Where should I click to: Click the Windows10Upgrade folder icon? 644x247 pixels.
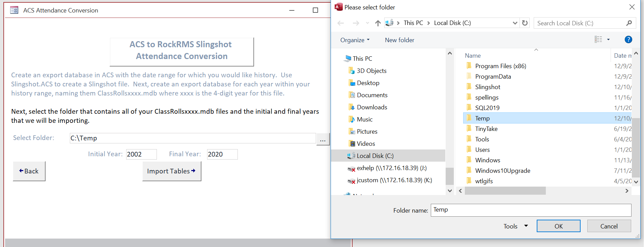click(x=469, y=170)
